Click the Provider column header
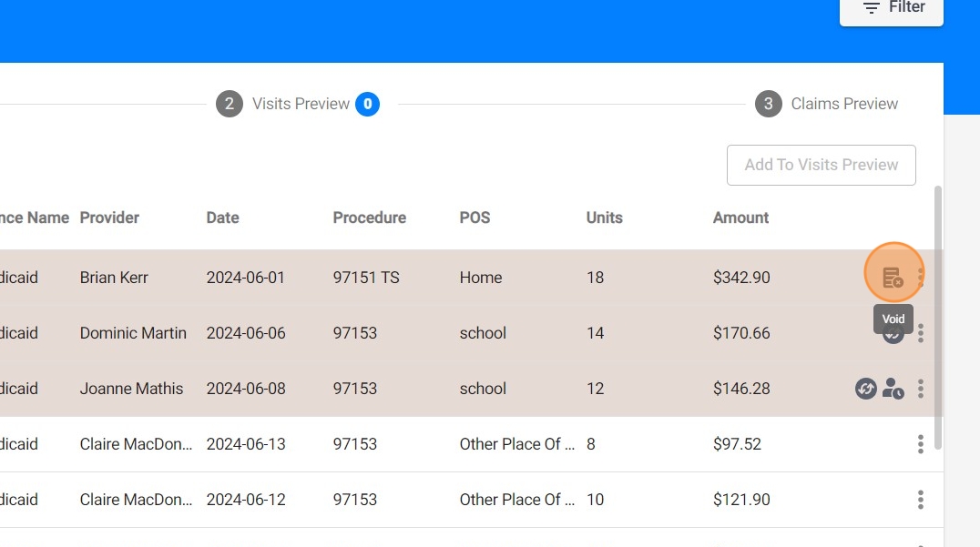The height and width of the screenshot is (547, 980). [x=109, y=218]
